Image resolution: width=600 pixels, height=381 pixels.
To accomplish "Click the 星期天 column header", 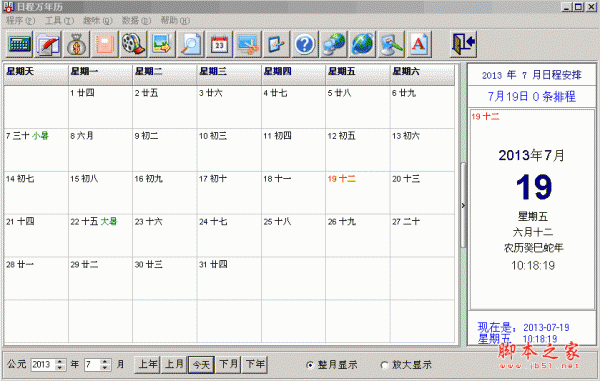I will 36,75.
